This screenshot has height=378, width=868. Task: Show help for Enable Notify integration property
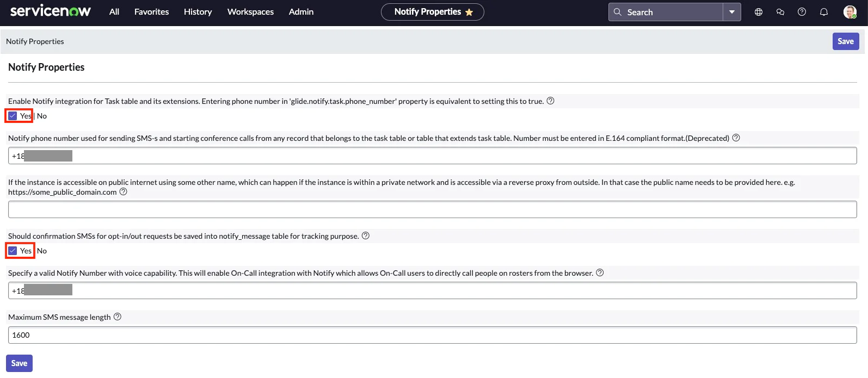[551, 101]
